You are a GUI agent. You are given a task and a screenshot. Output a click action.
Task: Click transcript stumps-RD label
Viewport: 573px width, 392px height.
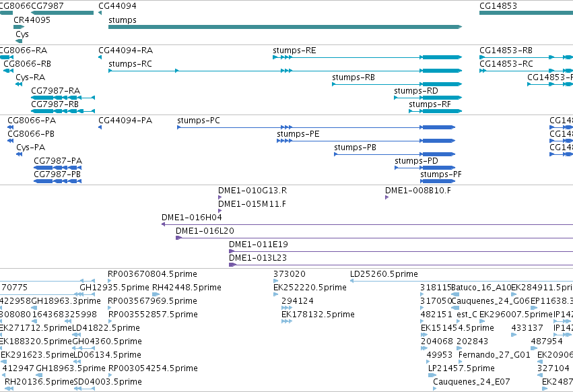click(x=416, y=91)
